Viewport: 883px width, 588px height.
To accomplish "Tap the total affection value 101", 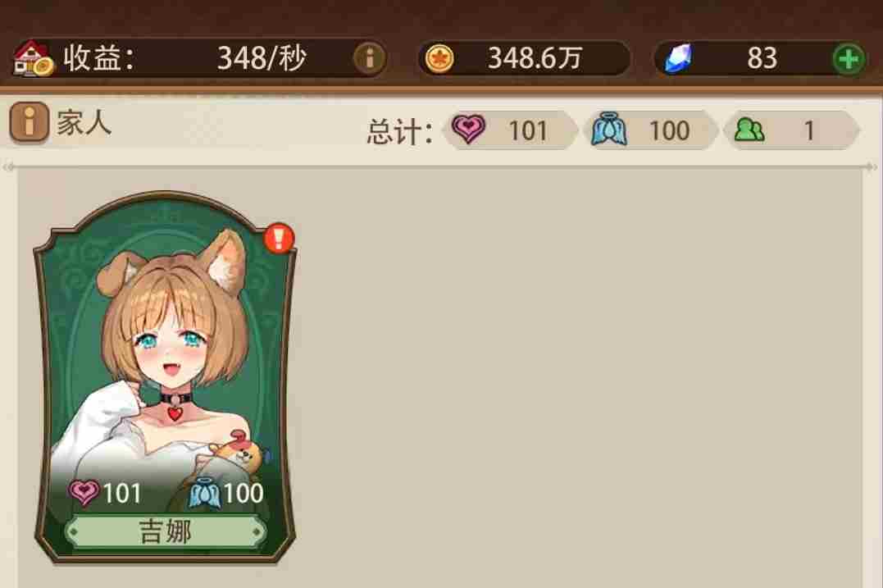I will click(x=528, y=130).
